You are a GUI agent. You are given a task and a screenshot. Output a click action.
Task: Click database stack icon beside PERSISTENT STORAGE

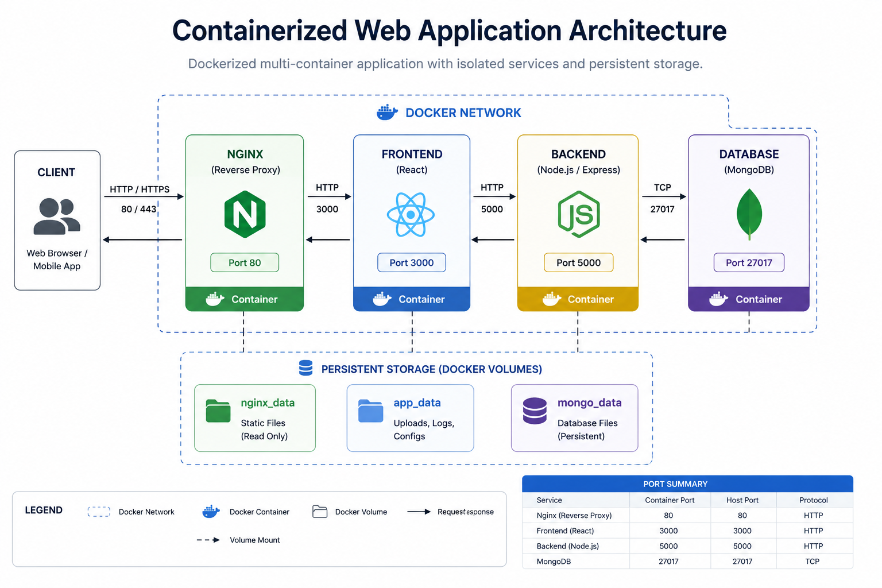(306, 368)
